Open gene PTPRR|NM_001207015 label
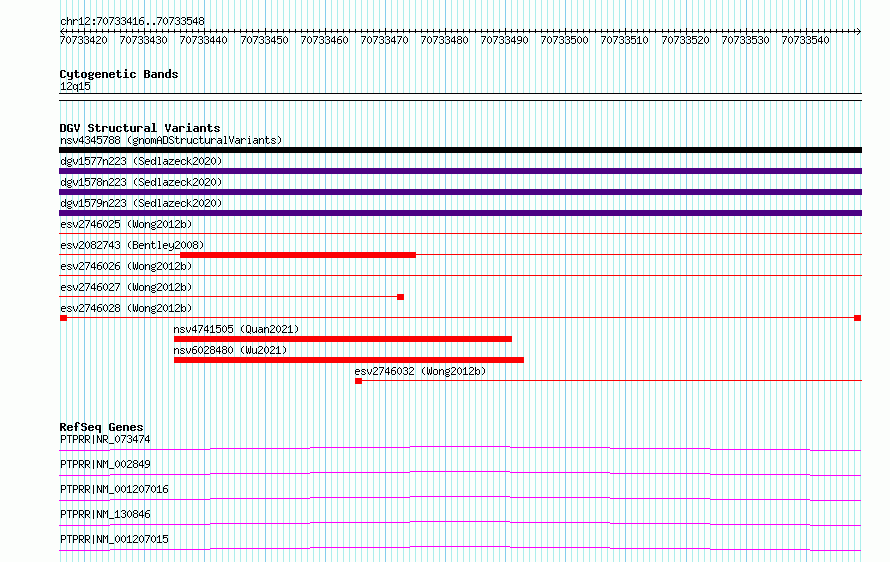The width and height of the screenshot is (890, 562). [x=114, y=539]
